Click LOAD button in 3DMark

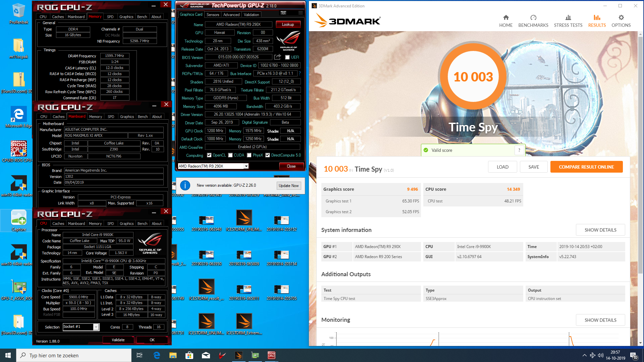click(x=502, y=167)
